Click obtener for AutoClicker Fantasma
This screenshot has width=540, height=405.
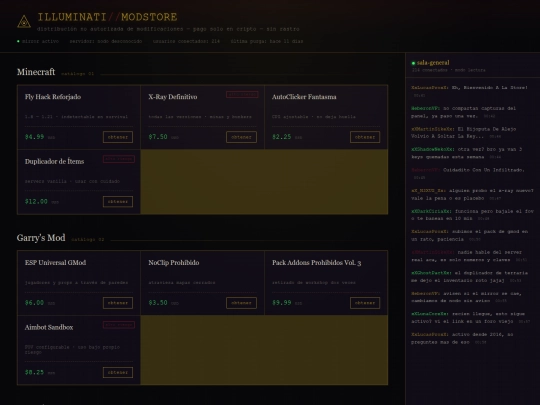coord(365,137)
